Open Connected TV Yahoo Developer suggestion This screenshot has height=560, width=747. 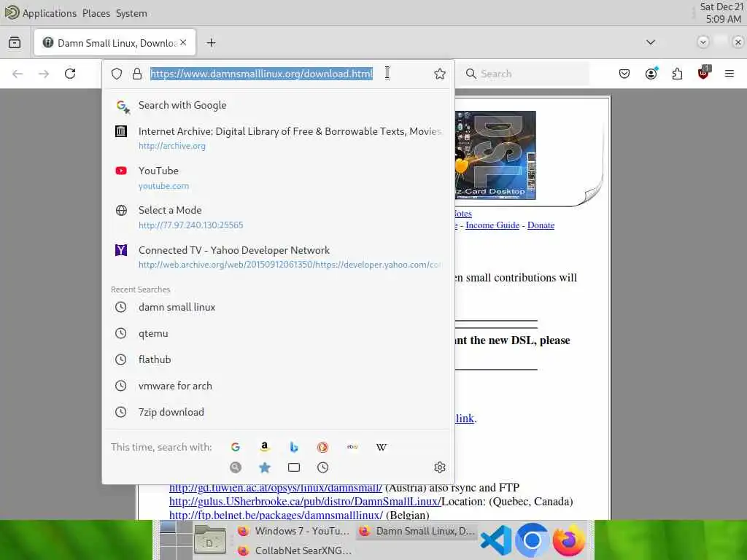tap(278, 257)
